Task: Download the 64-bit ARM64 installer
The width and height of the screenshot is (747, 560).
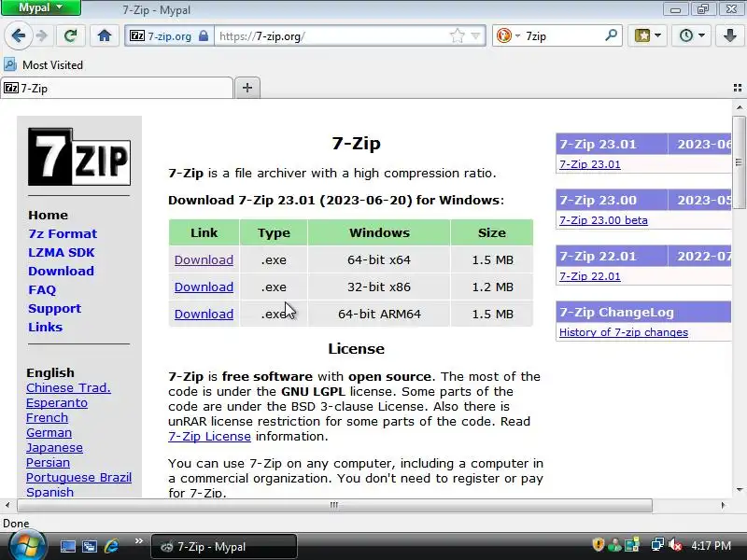Action: coord(204,315)
